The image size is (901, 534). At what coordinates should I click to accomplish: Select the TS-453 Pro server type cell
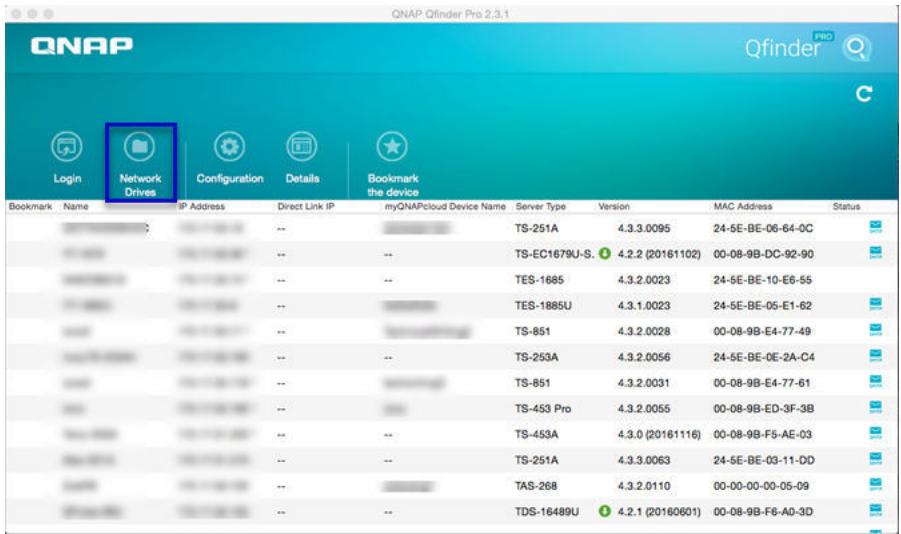pos(543,409)
